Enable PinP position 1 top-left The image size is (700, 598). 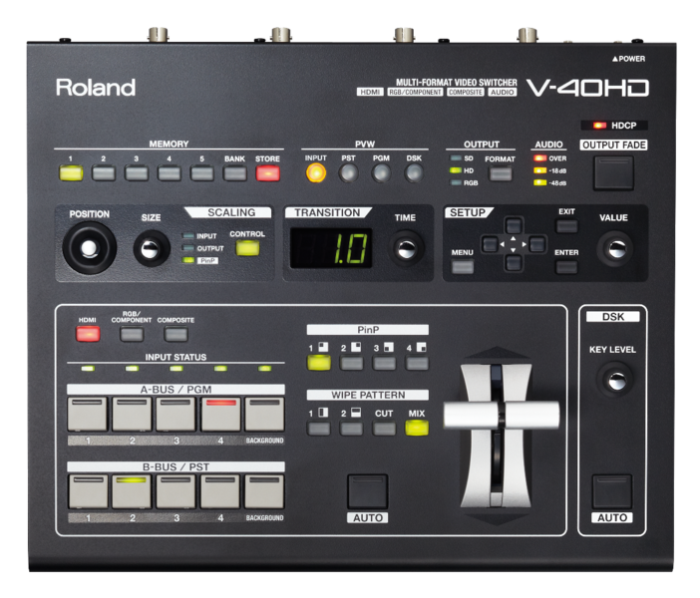[x=319, y=363]
